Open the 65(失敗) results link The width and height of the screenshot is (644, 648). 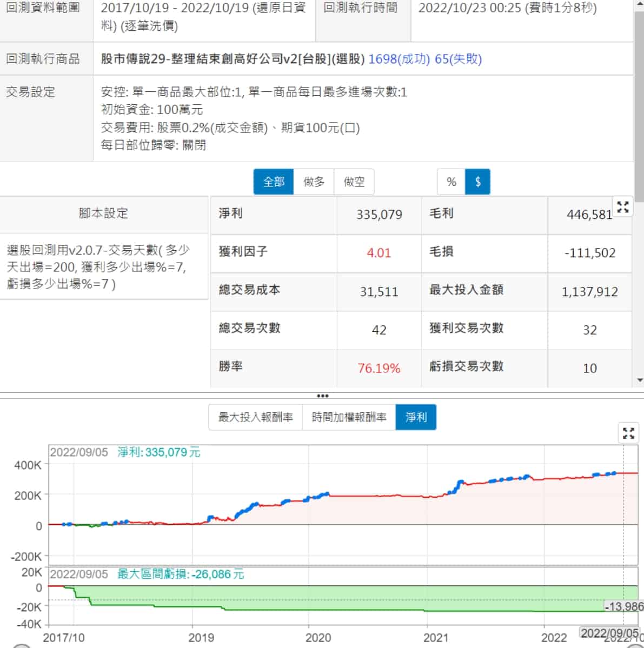point(458,59)
